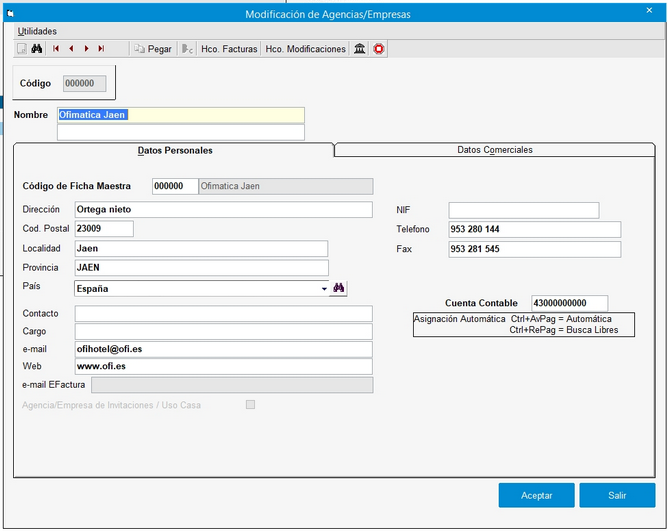
Task: Click the red lifebuoy help icon
Action: pos(379,49)
